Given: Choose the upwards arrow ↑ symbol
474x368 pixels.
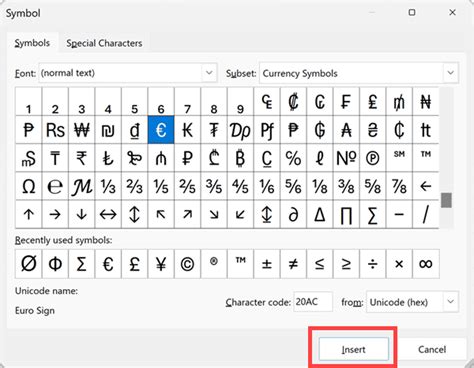Looking at the screenshot, I should point(29,214).
